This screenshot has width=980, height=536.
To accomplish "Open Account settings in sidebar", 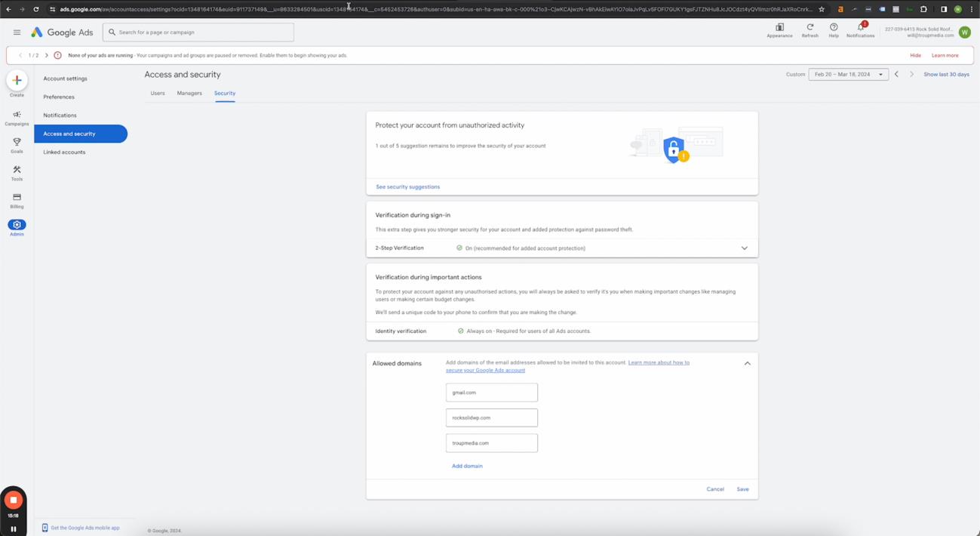I will [65, 79].
